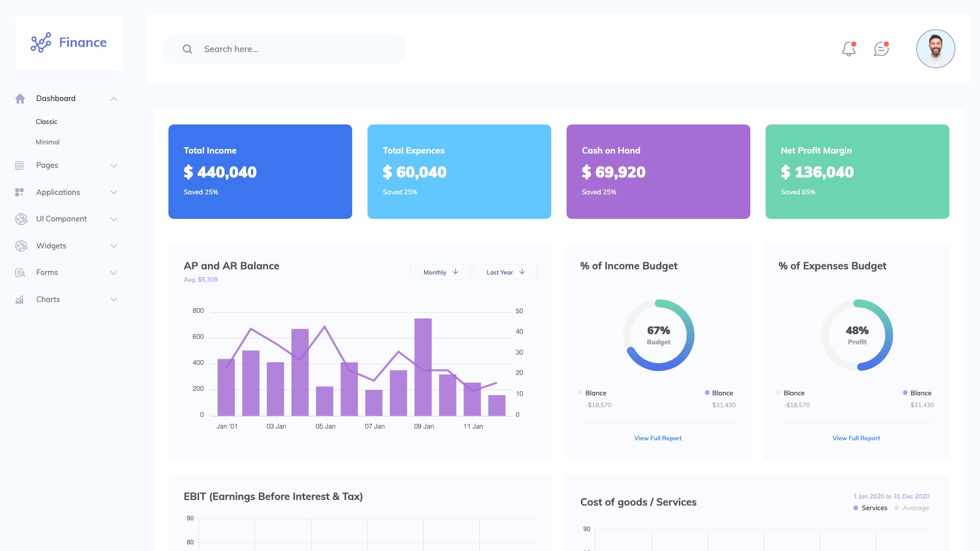Click the UI Component sidebar icon
The image size is (980, 551).
20,219
